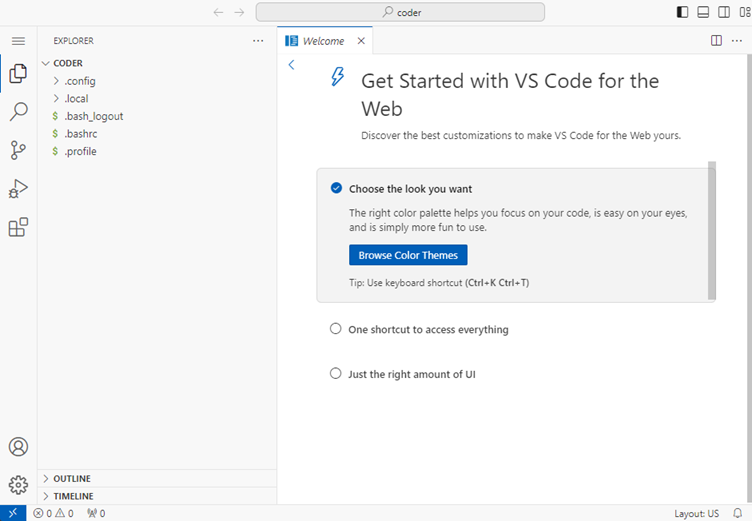Toggle the primary side bar layout icon
752x521 pixels.
(x=682, y=12)
